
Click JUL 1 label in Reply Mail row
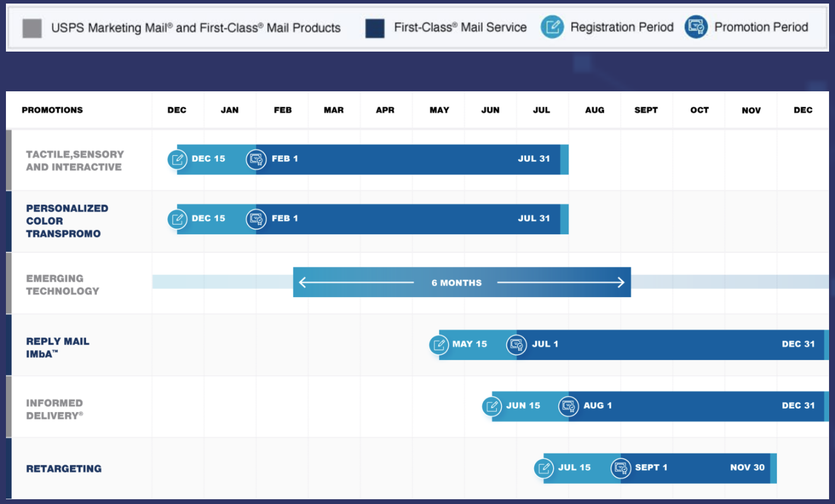[x=545, y=344]
